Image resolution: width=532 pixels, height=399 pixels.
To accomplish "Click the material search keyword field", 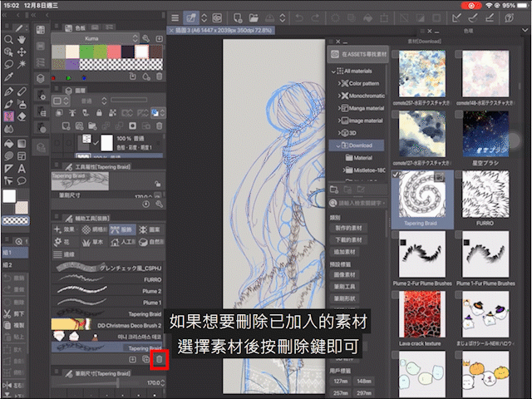I will [x=358, y=203].
